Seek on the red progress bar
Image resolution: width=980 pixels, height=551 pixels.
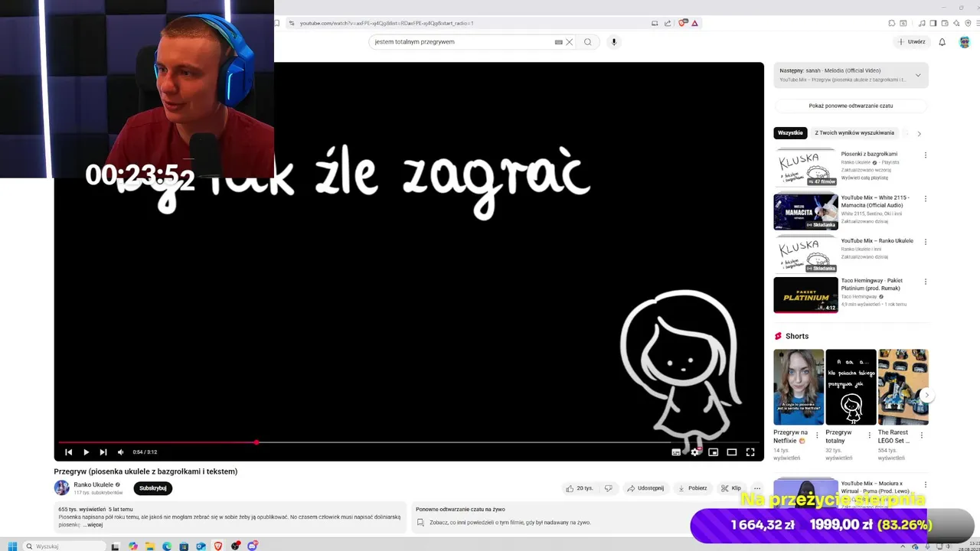point(409,442)
